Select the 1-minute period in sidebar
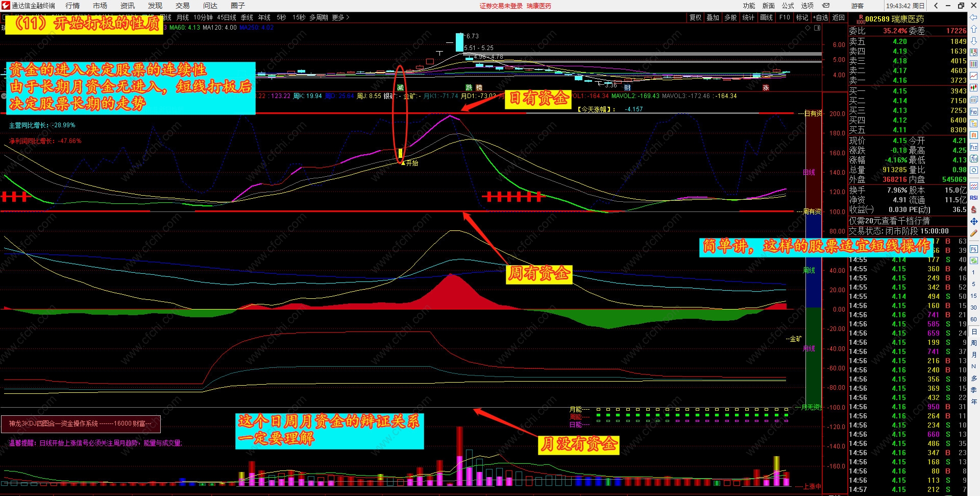Viewport: 980px width, 496px height. [974, 272]
